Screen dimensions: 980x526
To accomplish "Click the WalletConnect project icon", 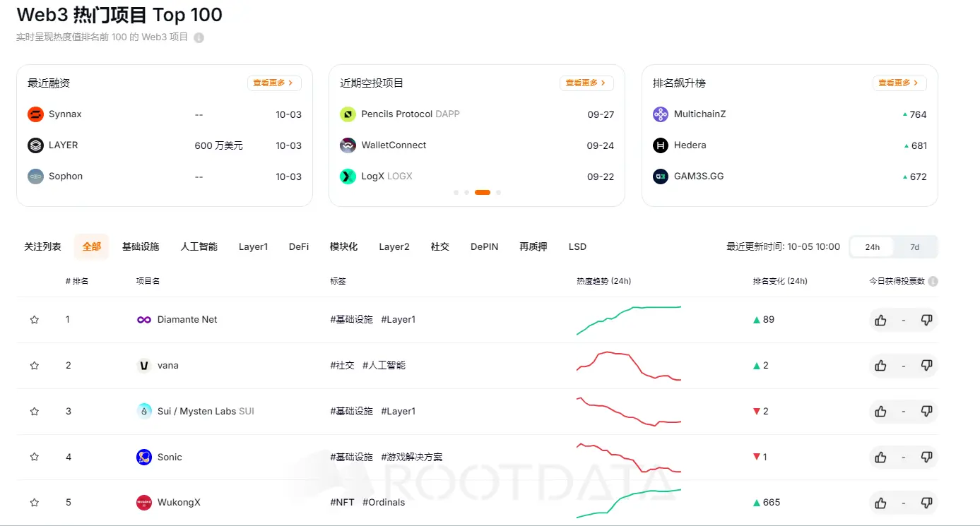I will pos(347,145).
